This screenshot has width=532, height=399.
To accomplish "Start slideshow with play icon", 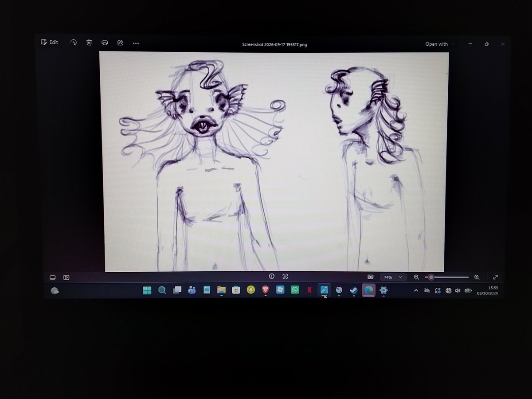I will (66, 278).
